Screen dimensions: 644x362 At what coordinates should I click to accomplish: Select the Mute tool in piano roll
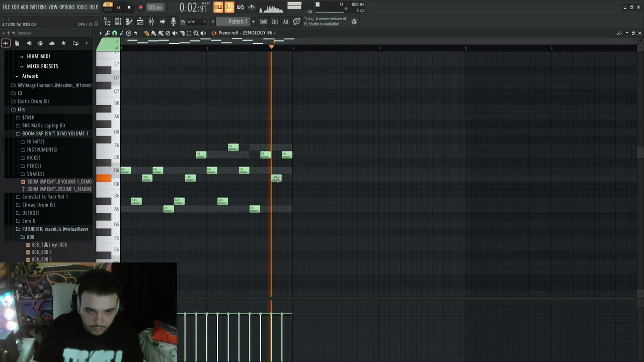tap(175, 33)
